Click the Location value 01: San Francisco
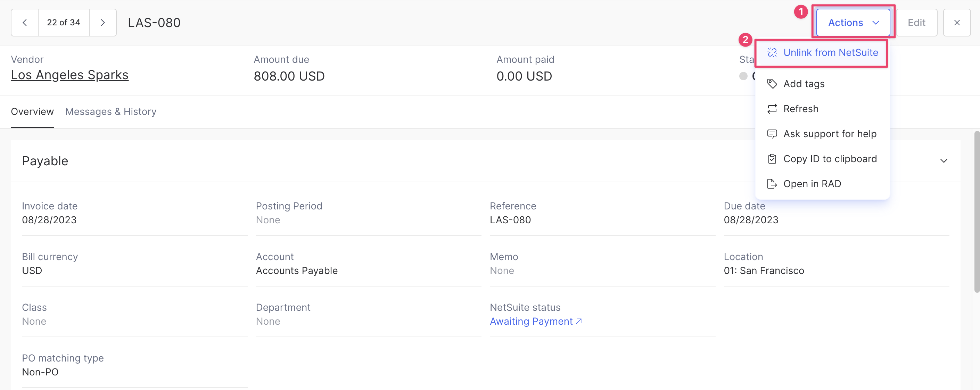The image size is (980, 390). coord(764,271)
